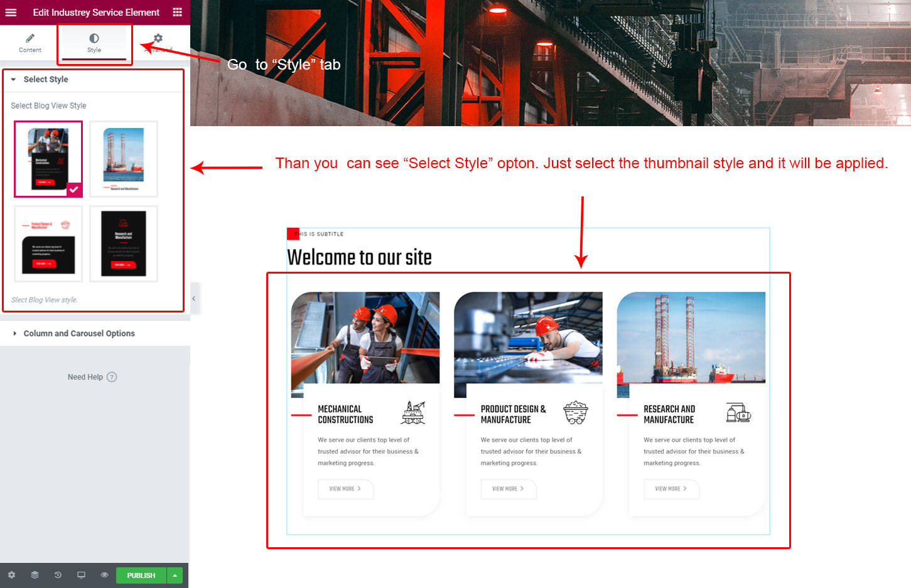Image resolution: width=911 pixels, height=588 pixels.
Task: Switch to the Content tab
Action: [30, 43]
